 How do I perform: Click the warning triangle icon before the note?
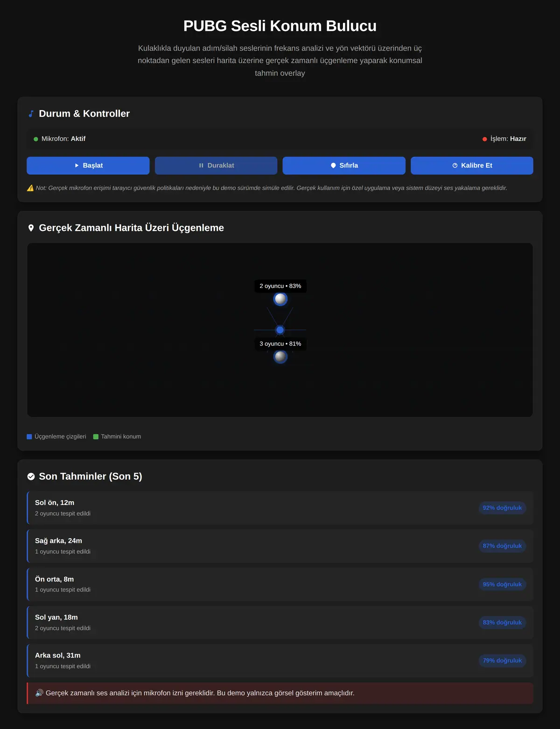pos(30,188)
